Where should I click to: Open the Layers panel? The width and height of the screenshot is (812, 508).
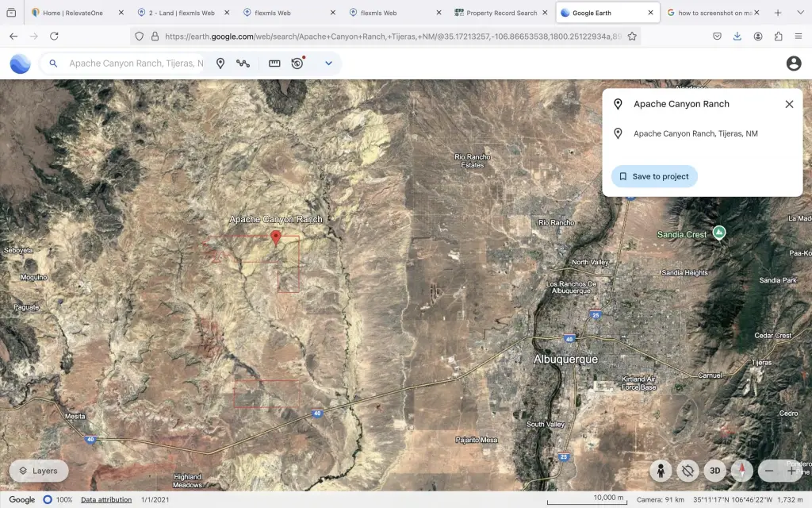pos(38,471)
